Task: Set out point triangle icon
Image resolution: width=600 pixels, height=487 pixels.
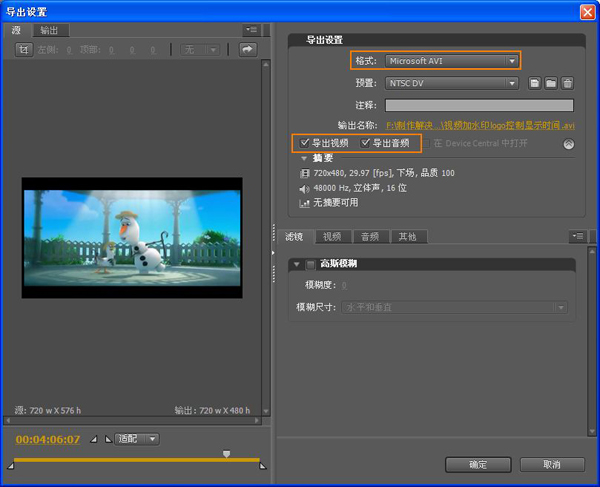Action: (x=108, y=439)
